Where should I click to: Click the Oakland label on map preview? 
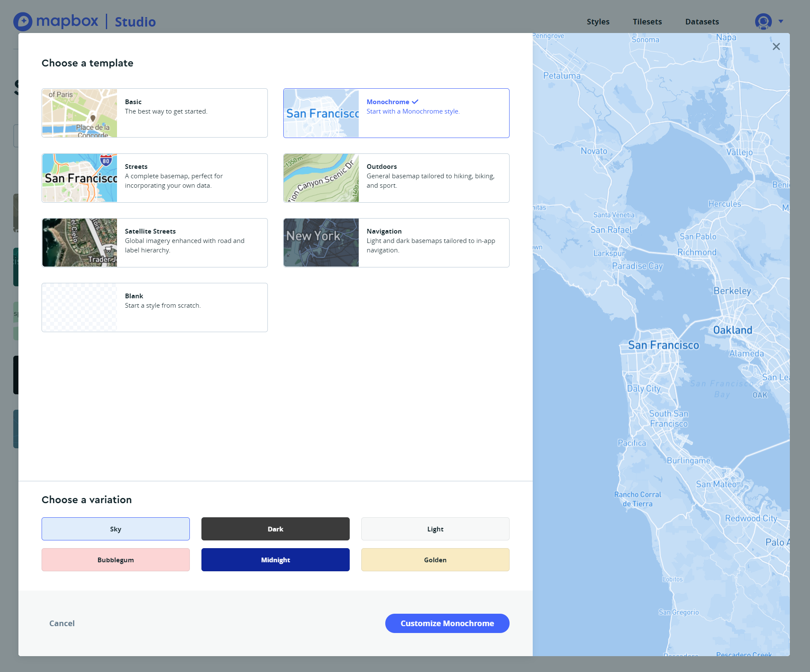point(733,330)
